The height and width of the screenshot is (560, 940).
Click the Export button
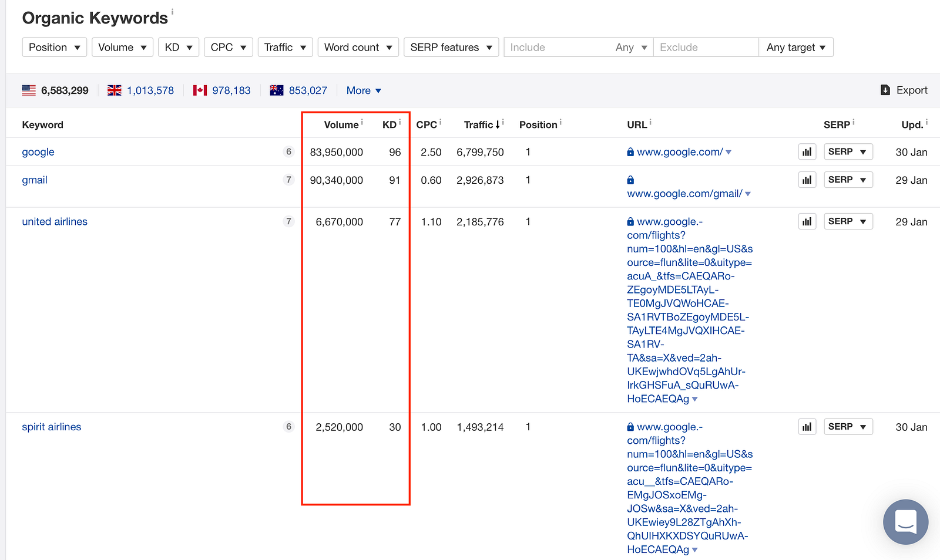(904, 90)
